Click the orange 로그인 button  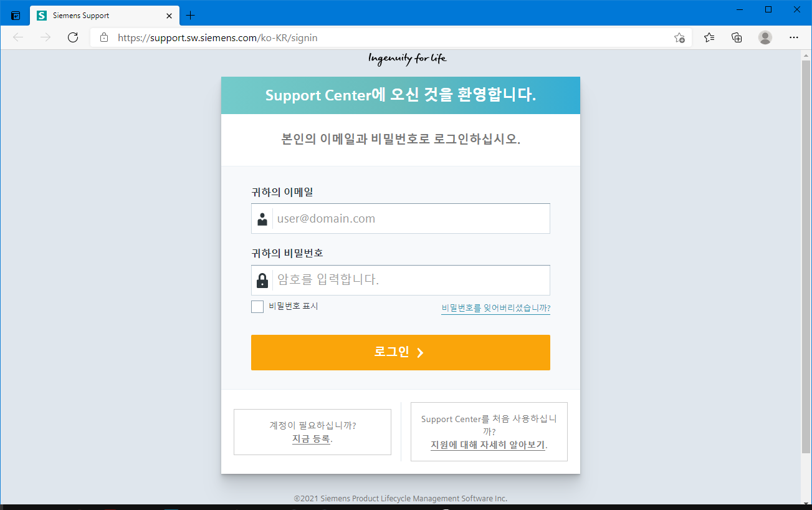400,352
